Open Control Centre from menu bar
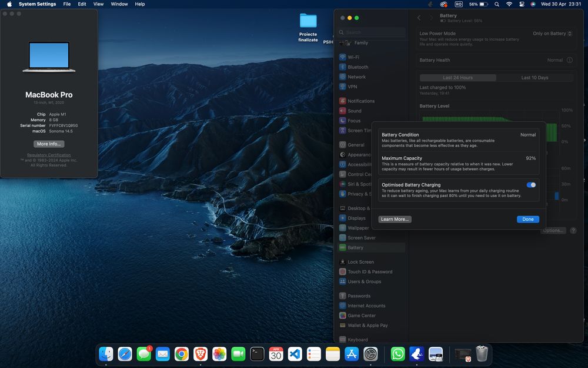Viewport: 588px width, 368px height. point(522,4)
